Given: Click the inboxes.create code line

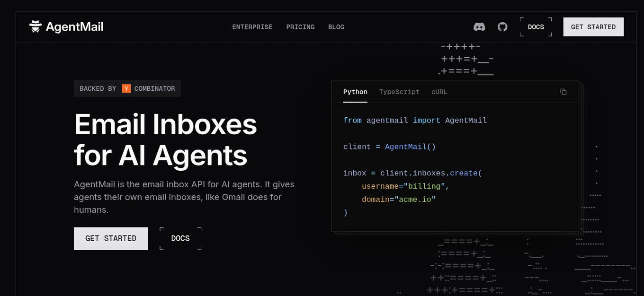Looking at the screenshot, I should pyautogui.click(x=412, y=173).
